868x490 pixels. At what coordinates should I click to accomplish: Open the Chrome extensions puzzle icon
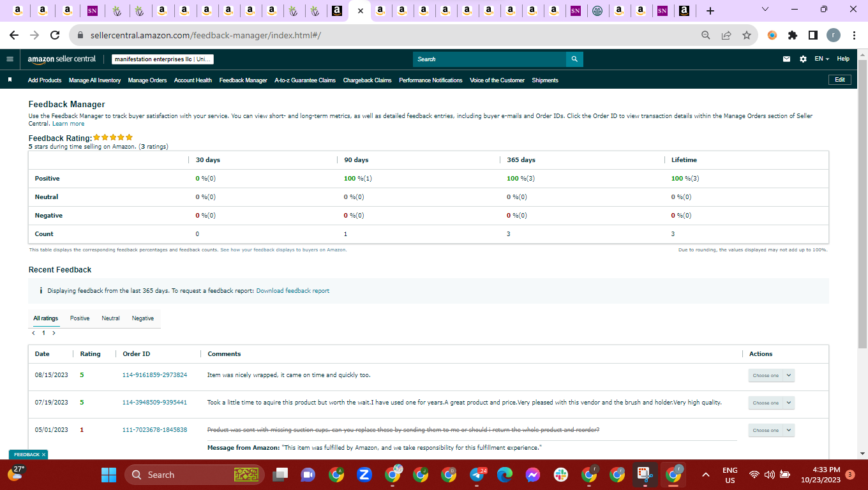[793, 35]
